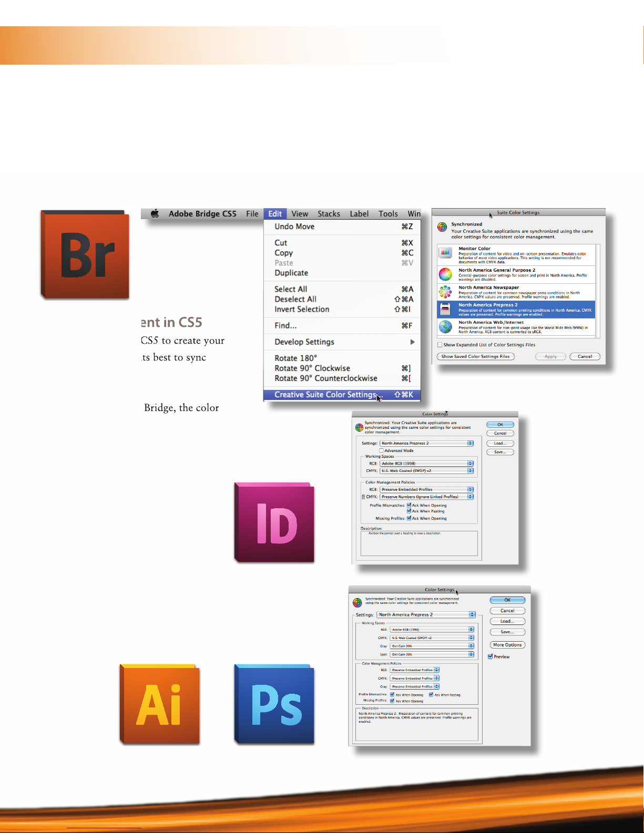Viewport: 644px width, 833px height.
Task: Open Gray Dot Gain 20% dropdown
Action: (432, 646)
